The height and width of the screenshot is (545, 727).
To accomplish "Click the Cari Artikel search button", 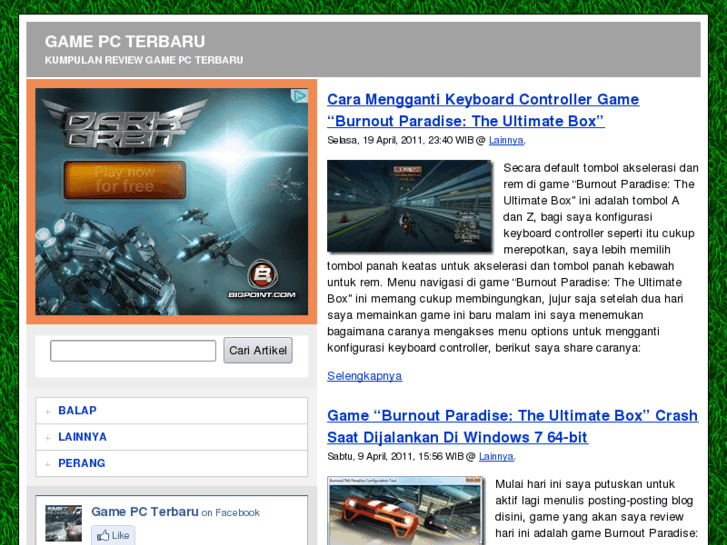I will coord(258,350).
